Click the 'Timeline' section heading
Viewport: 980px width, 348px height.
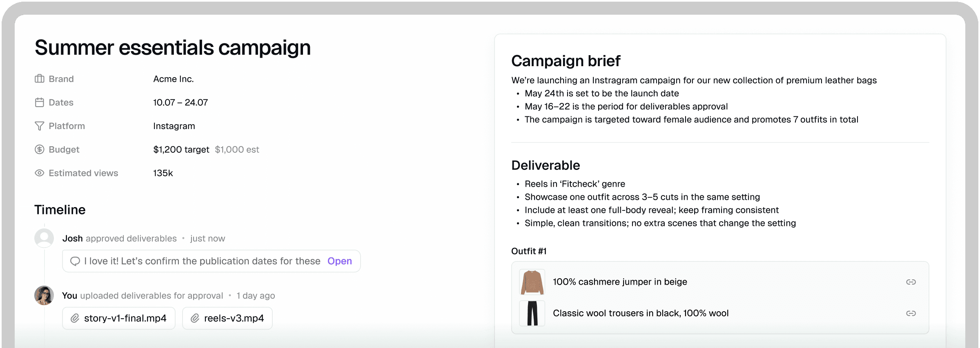pos(60,210)
